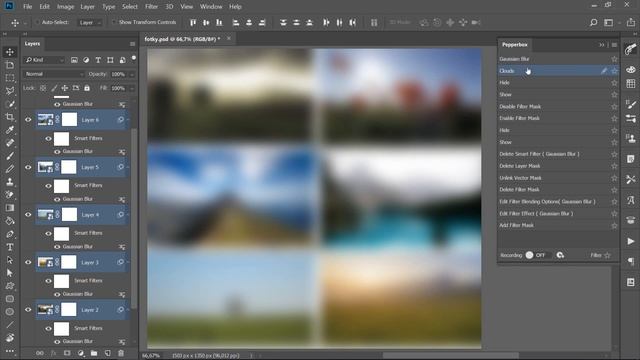Open the Auto-Select Layer dropdown
The width and height of the screenshot is (640, 360).
[89, 23]
